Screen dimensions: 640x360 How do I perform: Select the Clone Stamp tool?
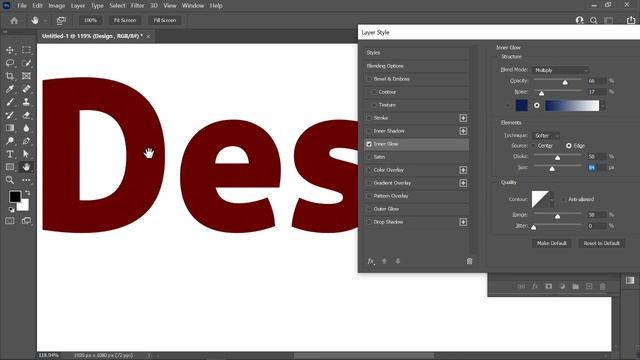tap(26, 102)
